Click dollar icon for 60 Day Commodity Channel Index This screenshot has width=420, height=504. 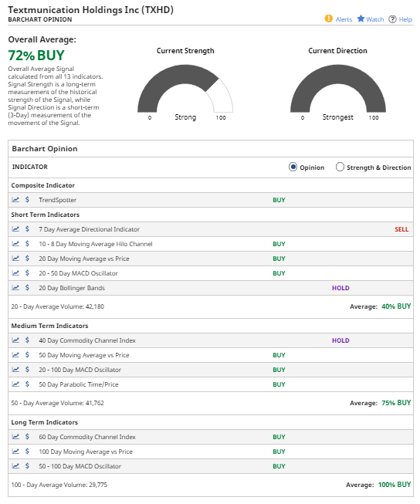(27, 437)
